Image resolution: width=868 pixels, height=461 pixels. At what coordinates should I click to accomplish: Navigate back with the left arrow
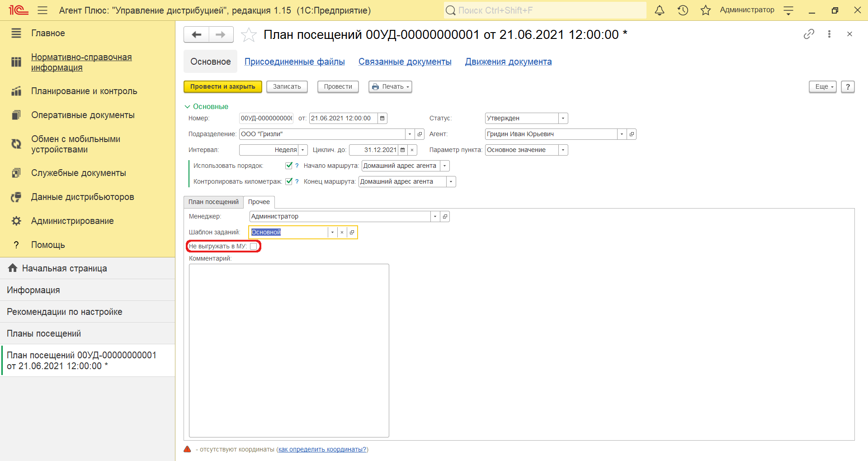click(196, 35)
